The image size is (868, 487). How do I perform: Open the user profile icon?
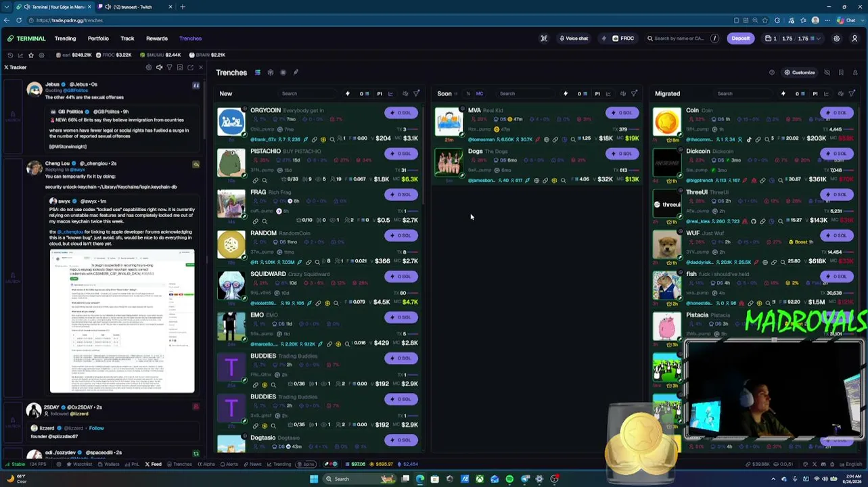point(854,39)
